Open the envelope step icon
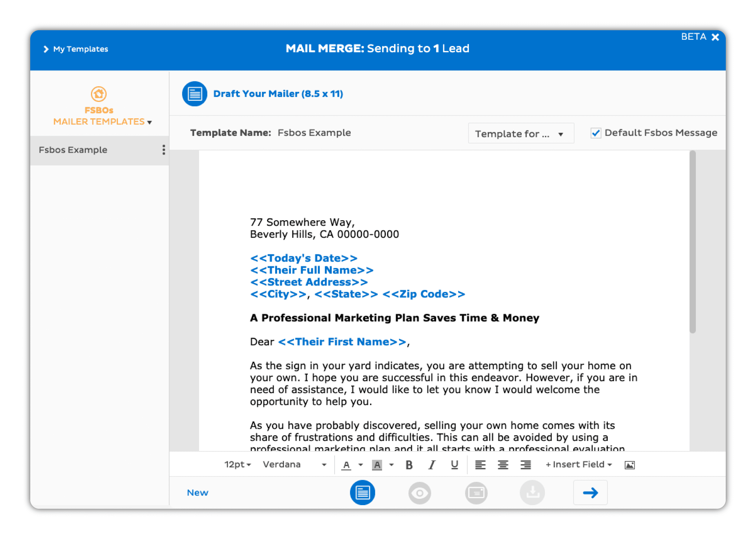Image resolution: width=756 pixels, height=539 pixels. pyautogui.click(x=476, y=493)
